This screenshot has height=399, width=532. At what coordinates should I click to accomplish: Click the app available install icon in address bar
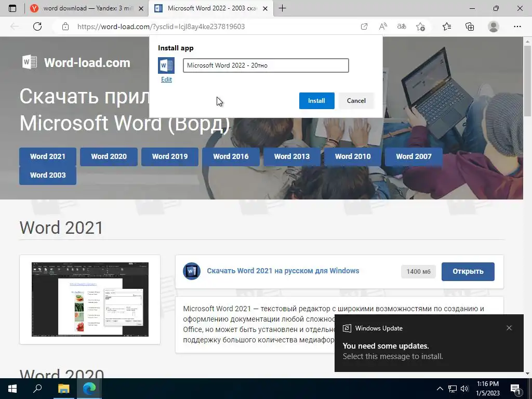(x=364, y=26)
